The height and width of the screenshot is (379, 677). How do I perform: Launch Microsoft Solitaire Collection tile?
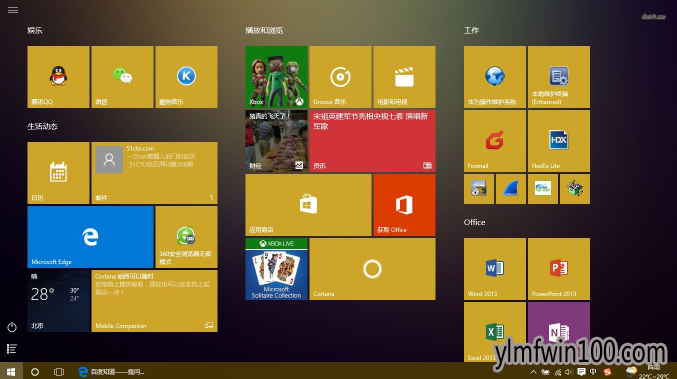(x=276, y=268)
